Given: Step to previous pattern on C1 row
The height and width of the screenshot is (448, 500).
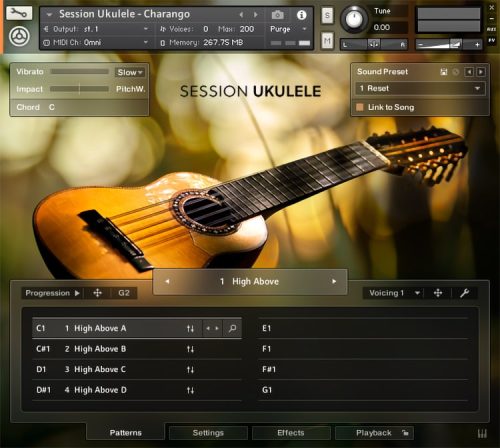Looking at the screenshot, I should coord(208,328).
